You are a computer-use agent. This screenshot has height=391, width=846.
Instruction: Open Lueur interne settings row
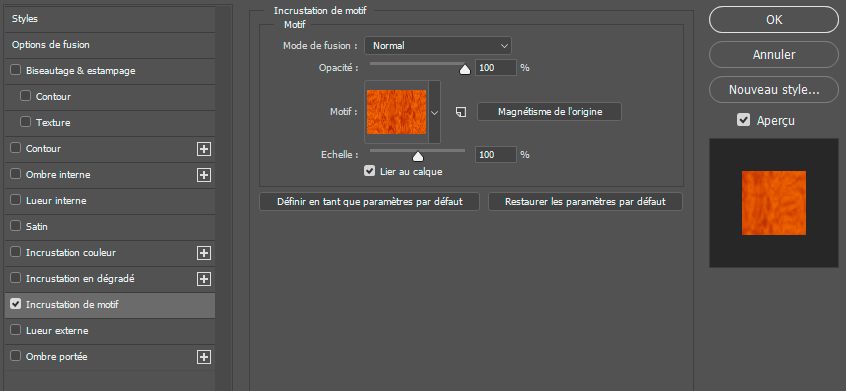[110, 201]
